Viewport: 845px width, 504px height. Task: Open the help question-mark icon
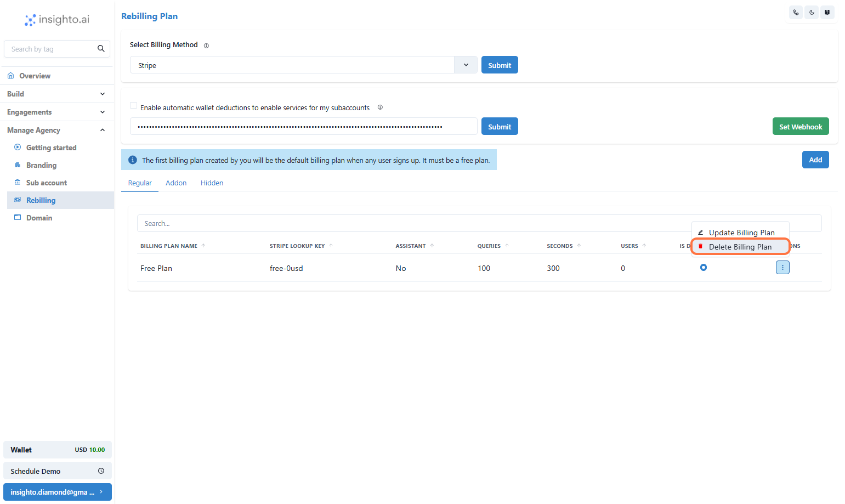[827, 12]
